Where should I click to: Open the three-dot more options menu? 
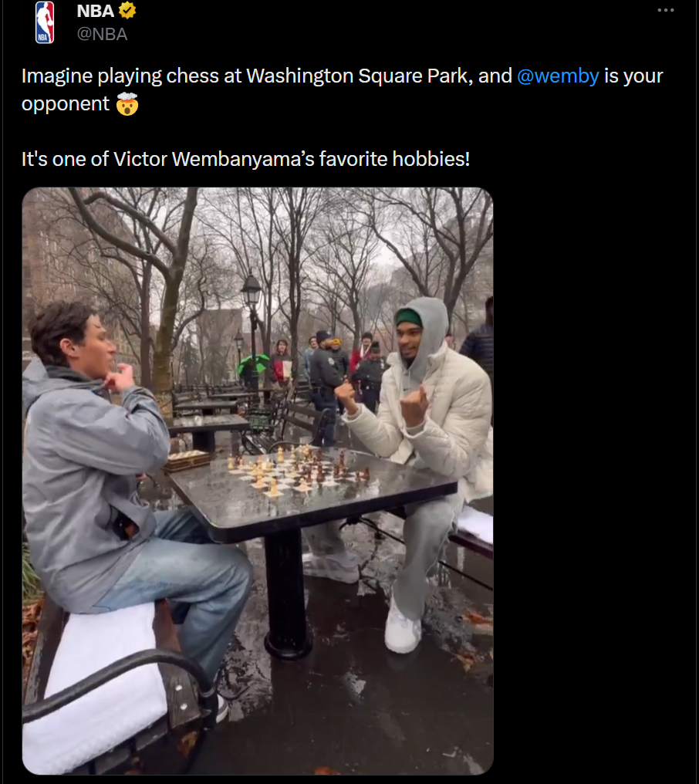pyautogui.click(x=666, y=10)
